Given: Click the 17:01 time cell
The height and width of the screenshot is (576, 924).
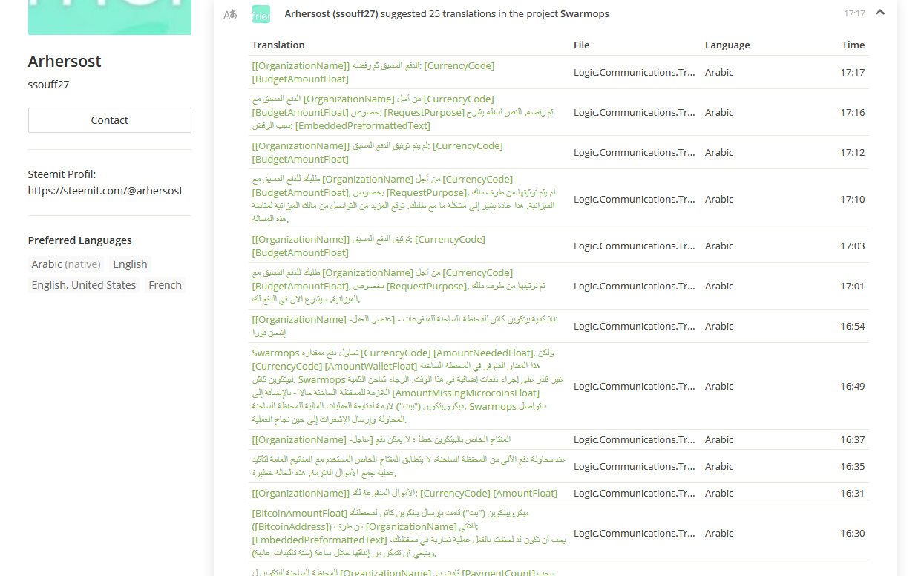Looking at the screenshot, I should (x=853, y=286).
